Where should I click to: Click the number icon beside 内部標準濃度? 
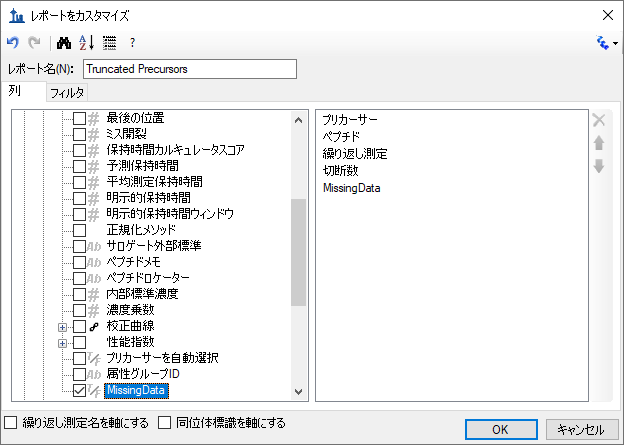[x=94, y=295]
